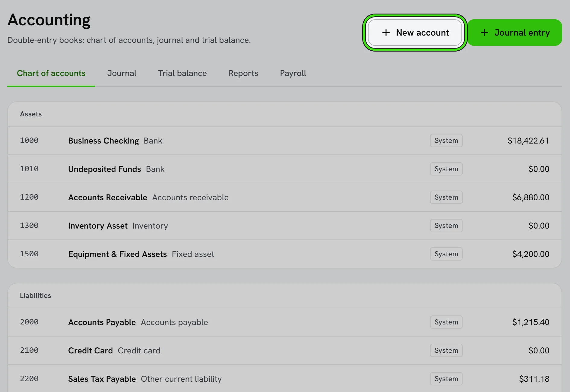Click the plus icon on Journal entry

point(484,33)
